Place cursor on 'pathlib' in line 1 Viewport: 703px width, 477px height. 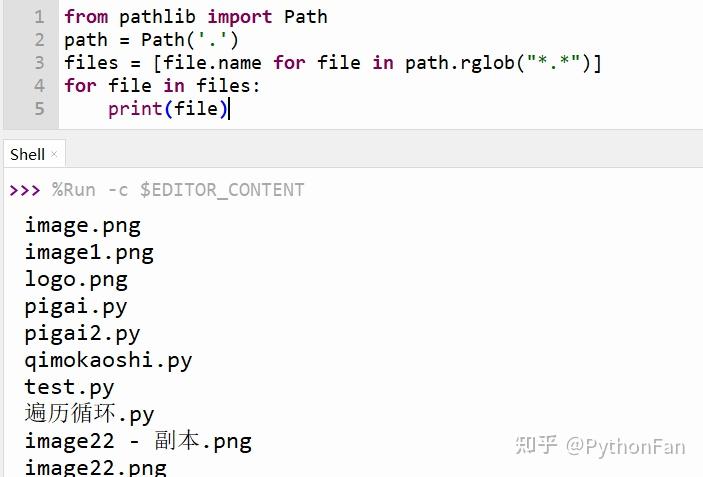[157, 17]
